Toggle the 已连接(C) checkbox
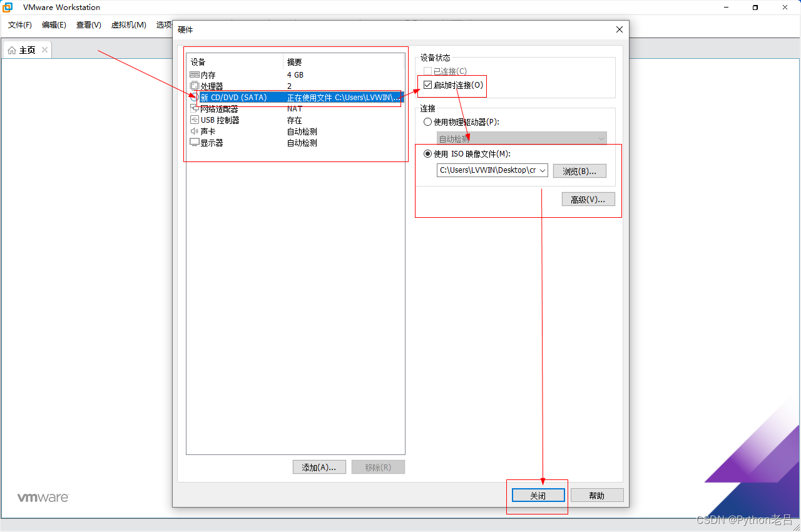This screenshot has width=801, height=532. pos(428,71)
